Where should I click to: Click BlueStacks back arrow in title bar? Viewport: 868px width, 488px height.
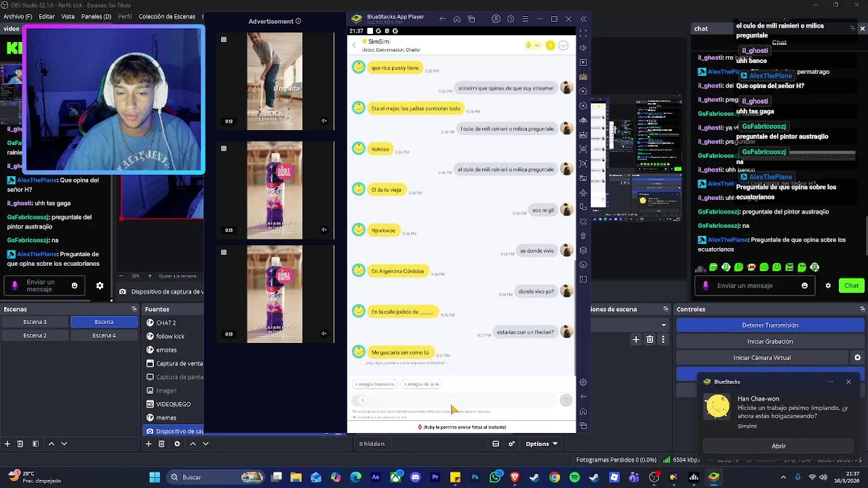click(442, 19)
